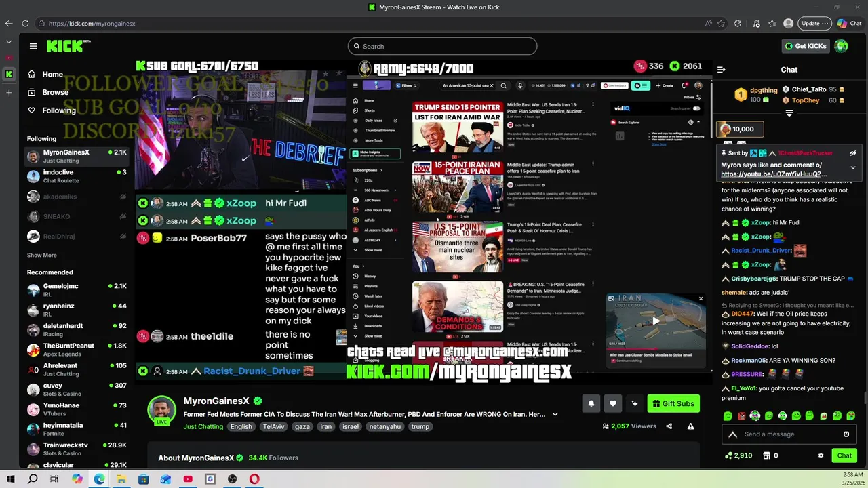Click Rockman05 username in chat
The width and height of the screenshot is (868, 488).
tap(749, 361)
